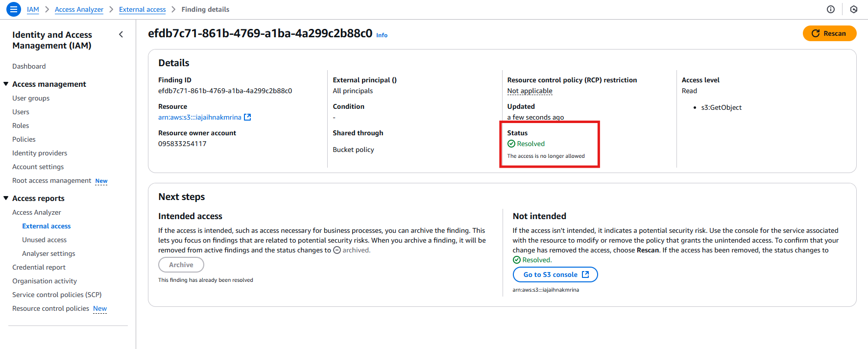The height and width of the screenshot is (349, 868).
Task: Select Organisation activity in sidebar
Action: [x=45, y=281]
